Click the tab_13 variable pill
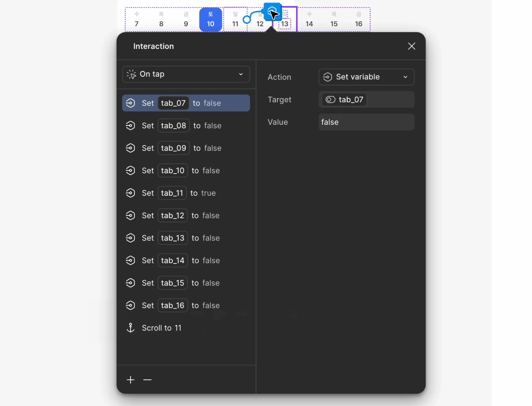Image resolution: width=532 pixels, height=406 pixels. [173, 238]
